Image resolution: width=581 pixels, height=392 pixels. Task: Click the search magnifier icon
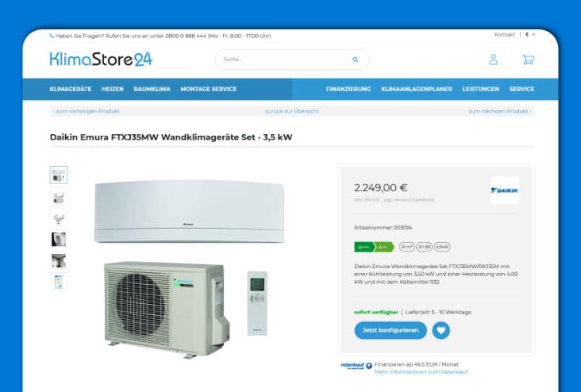click(355, 60)
